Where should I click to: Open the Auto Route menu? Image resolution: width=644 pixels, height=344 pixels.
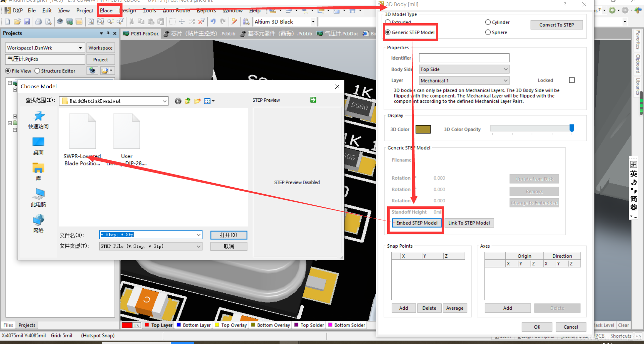[x=176, y=10]
